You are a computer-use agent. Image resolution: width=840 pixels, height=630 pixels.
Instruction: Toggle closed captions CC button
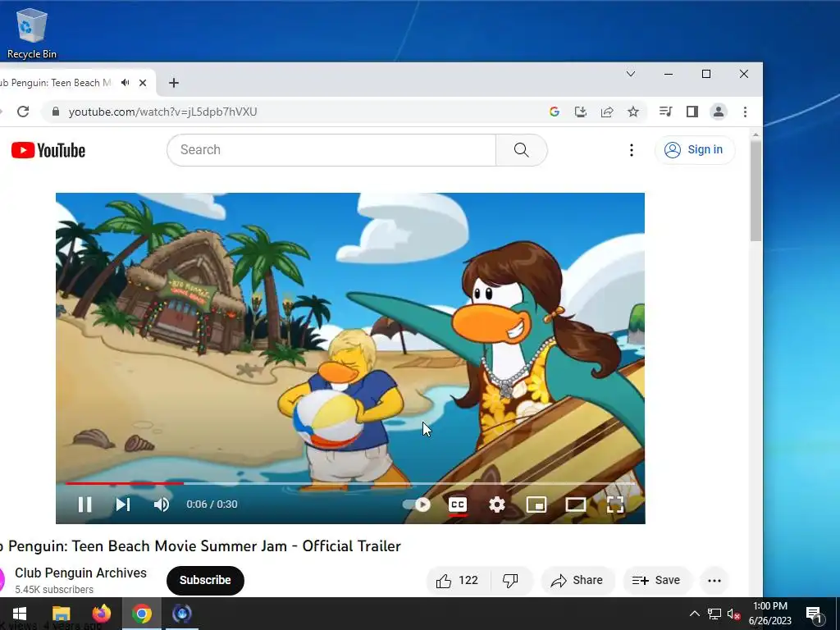coord(458,504)
